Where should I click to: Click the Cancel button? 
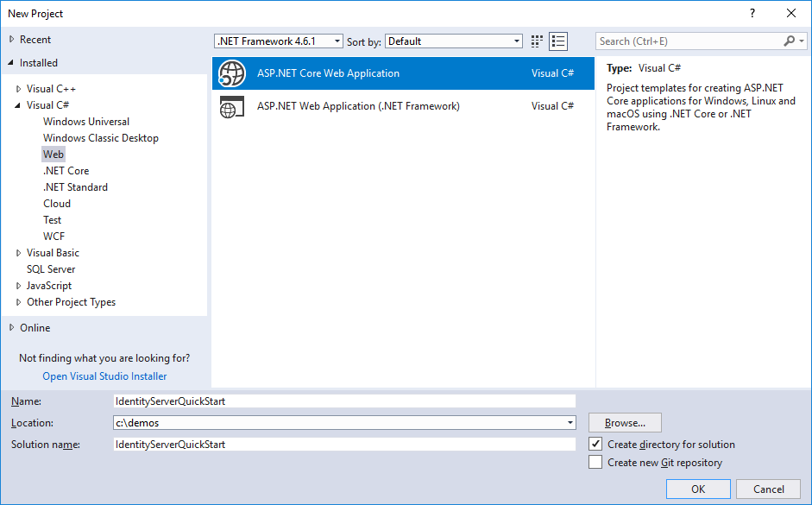tap(769, 489)
